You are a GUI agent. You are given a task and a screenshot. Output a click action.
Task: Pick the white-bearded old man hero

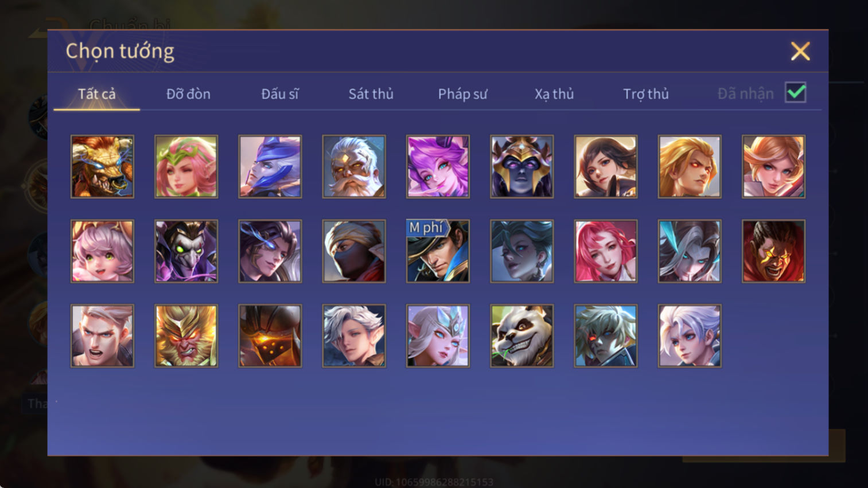354,167
